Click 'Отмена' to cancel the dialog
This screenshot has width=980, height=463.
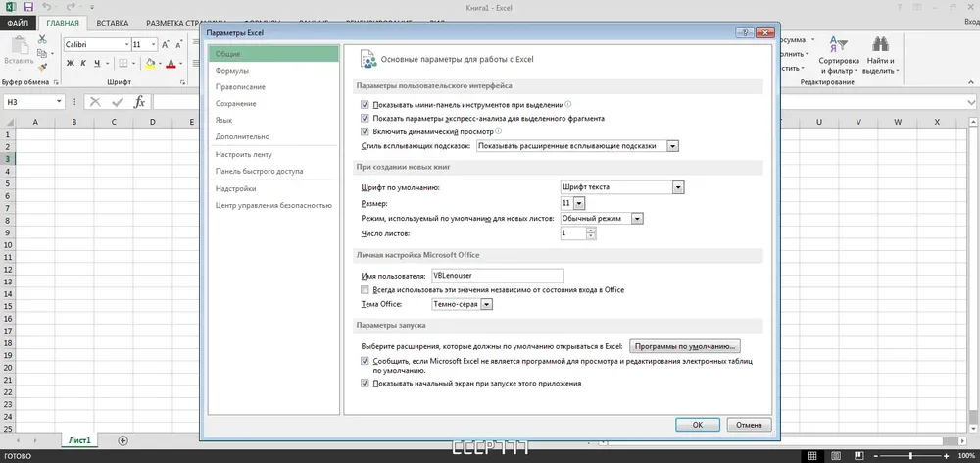[749, 424]
